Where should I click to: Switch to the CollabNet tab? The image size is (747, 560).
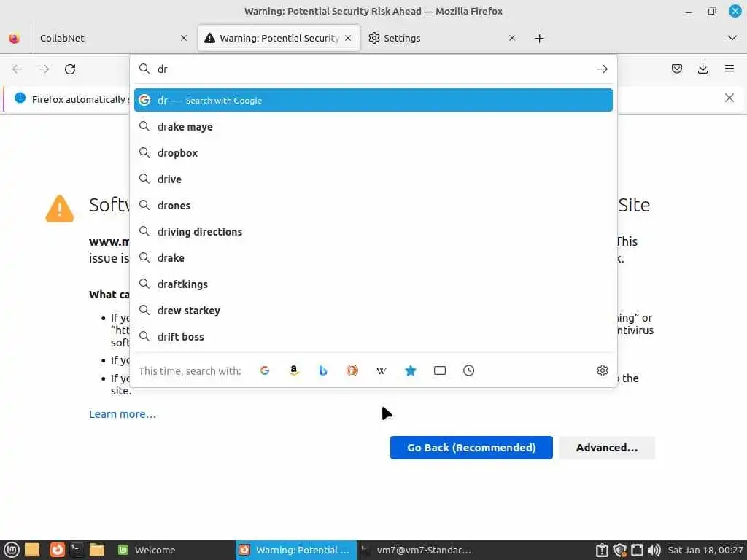click(x=113, y=38)
